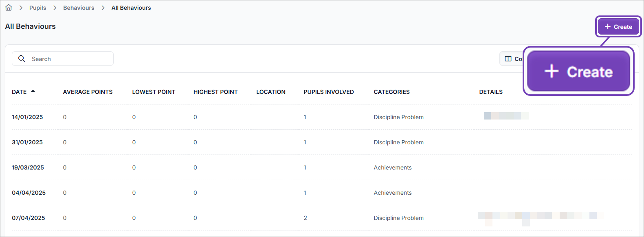Click the home icon in breadcrumb
Viewport: 644px width, 237px height.
point(9,8)
